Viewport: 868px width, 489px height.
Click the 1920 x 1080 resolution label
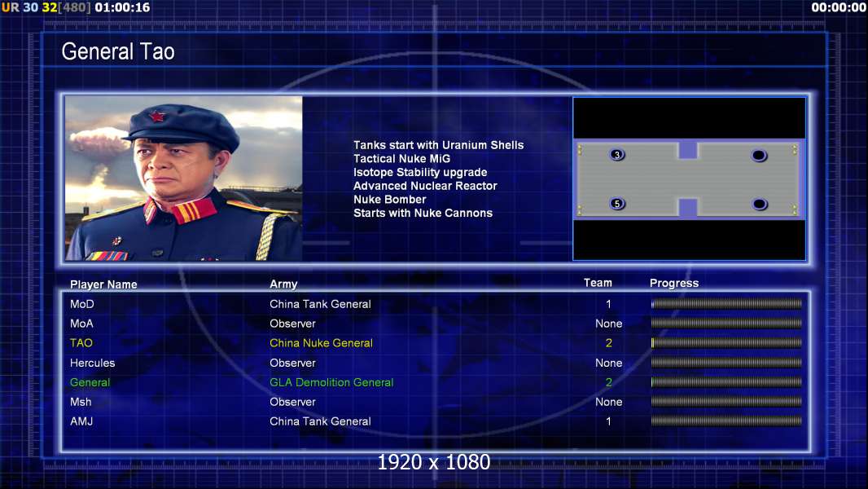point(434,462)
